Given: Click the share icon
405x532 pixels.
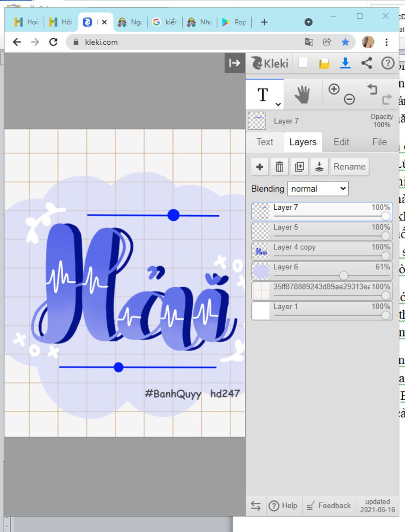Looking at the screenshot, I should (x=367, y=63).
